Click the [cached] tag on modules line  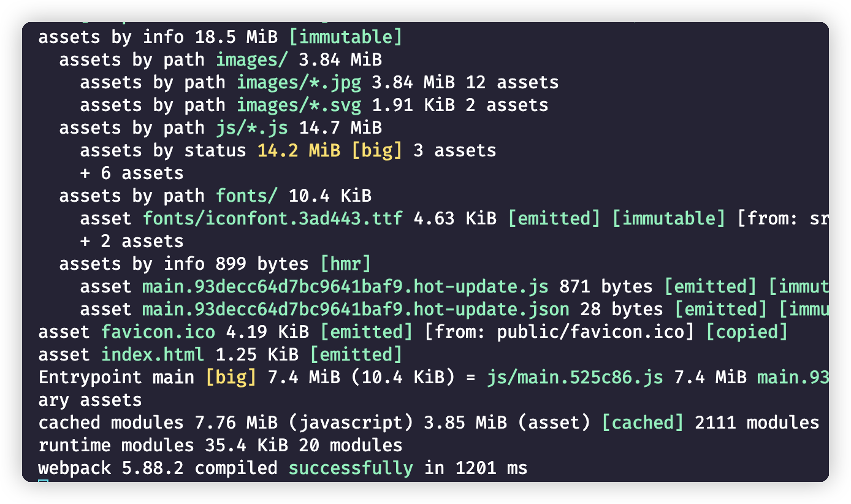click(643, 422)
